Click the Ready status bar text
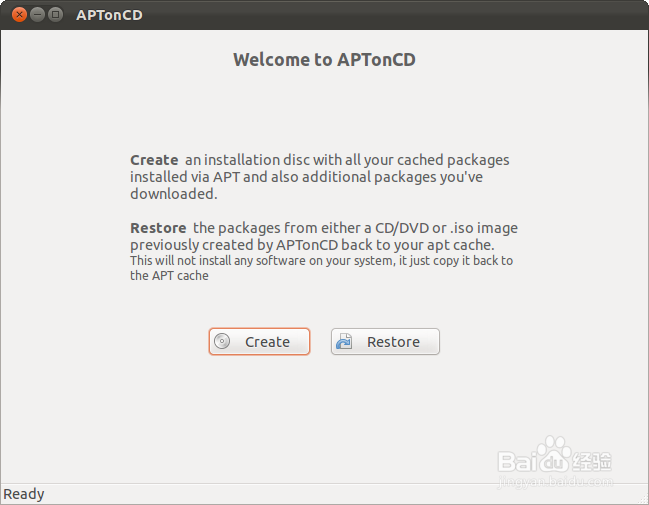Image resolution: width=649 pixels, height=505 pixels. (x=24, y=494)
